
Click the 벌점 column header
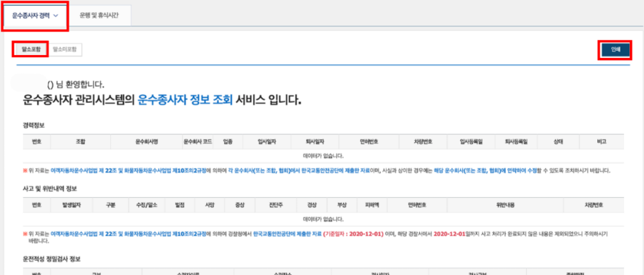tap(179, 204)
